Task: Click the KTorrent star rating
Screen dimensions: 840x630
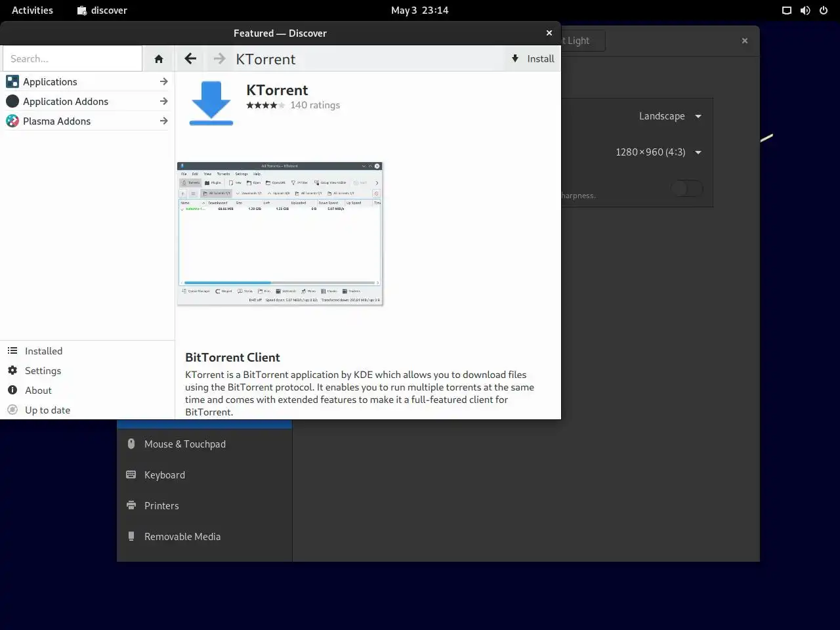Action: 266,105
